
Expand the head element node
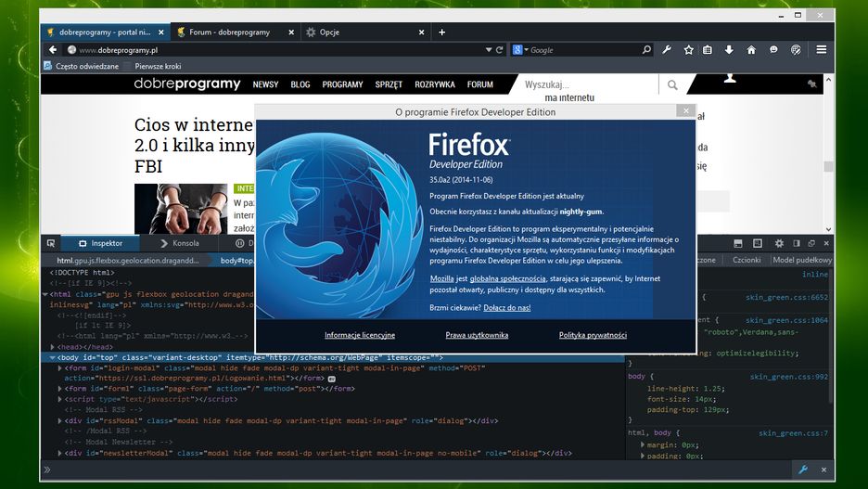(x=53, y=347)
